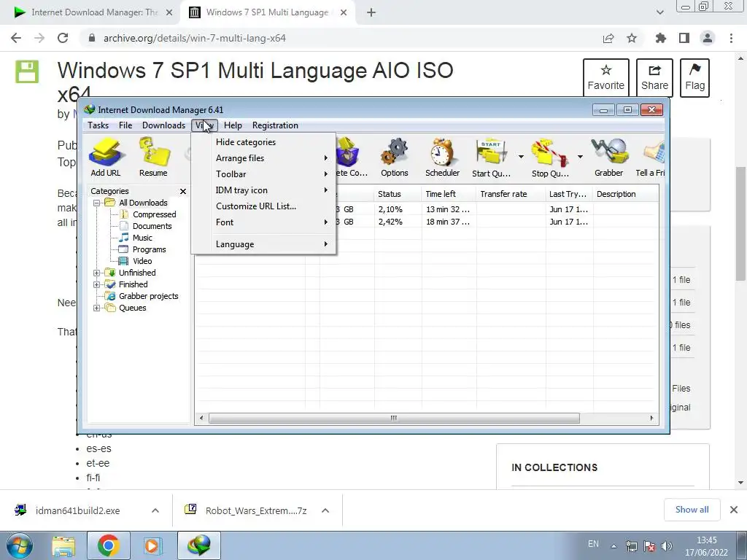The width and height of the screenshot is (747, 560).
Task: Click the Start Queue toolbar icon
Action: (491, 157)
